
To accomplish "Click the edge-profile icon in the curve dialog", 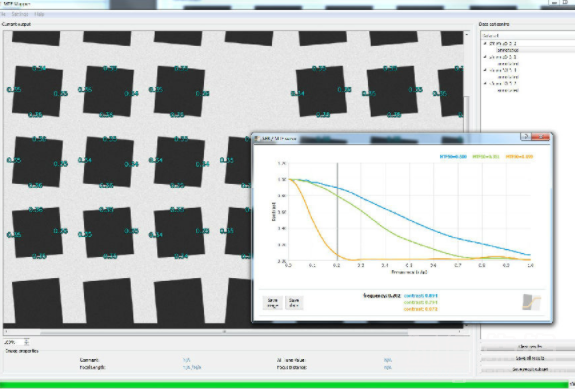I will pyautogui.click(x=531, y=302).
